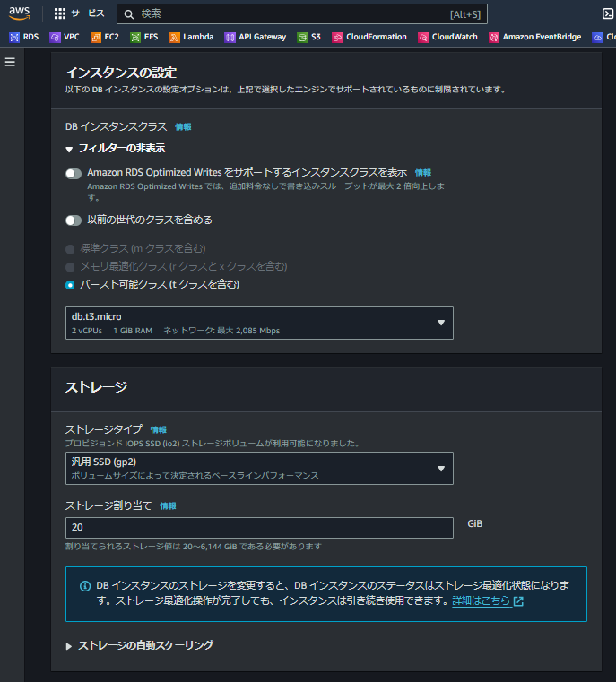Open the 汎用 SSD (gp2) storage type dropdown
616x682 pixels.
[x=259, y=468]
